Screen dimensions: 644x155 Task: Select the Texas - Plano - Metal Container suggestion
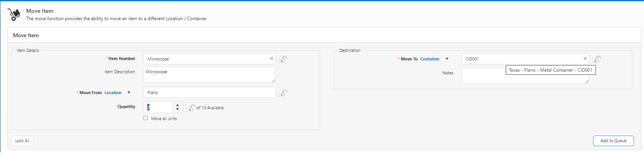pos(550,70)
